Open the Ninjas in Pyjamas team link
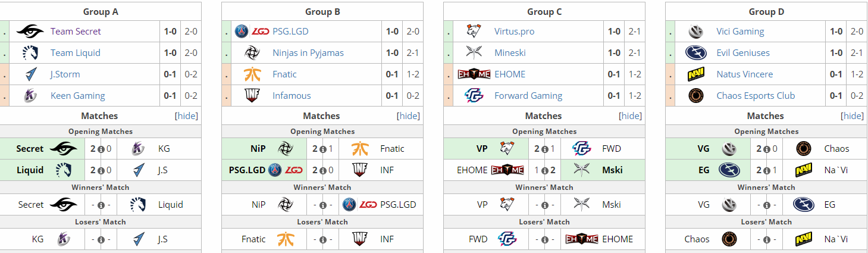The height and width of the screenshot is (253, 868). (308, 53)
